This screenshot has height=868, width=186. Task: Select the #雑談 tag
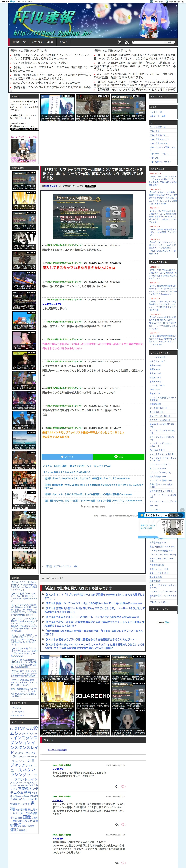tap(49, 566)
